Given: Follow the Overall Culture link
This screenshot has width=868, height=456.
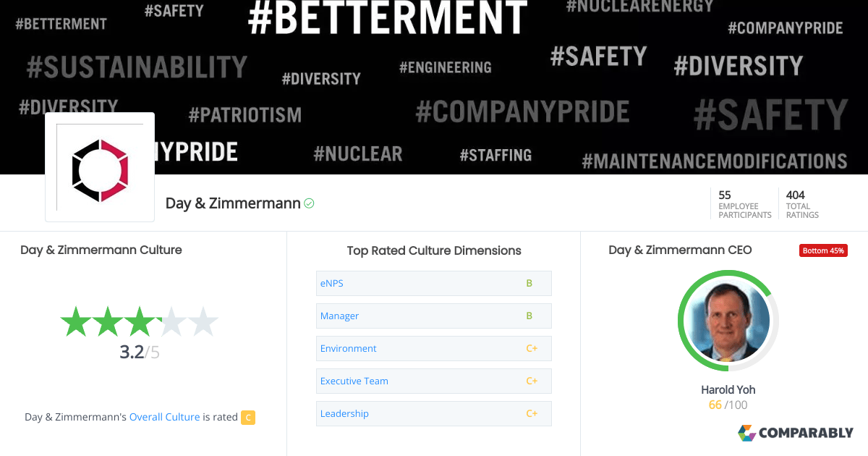Looking at the screenshot, I should tap(164, 417).
